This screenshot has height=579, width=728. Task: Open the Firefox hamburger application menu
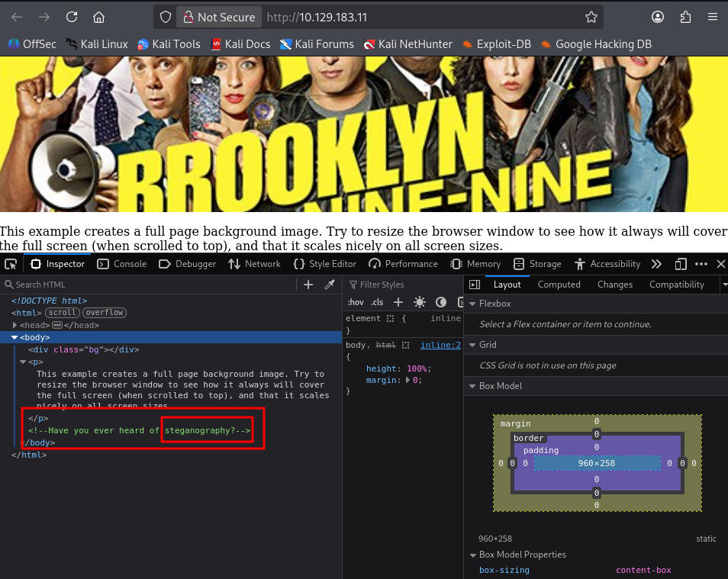tap(713, 18)
